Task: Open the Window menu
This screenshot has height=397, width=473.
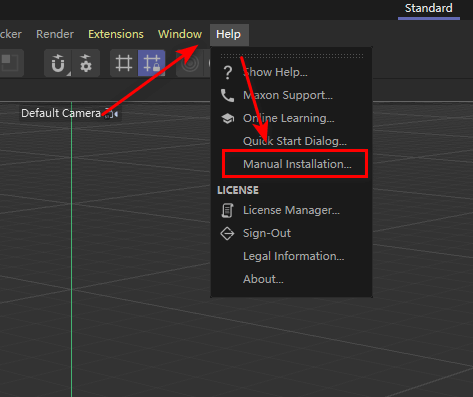Action: pos(180,34)
